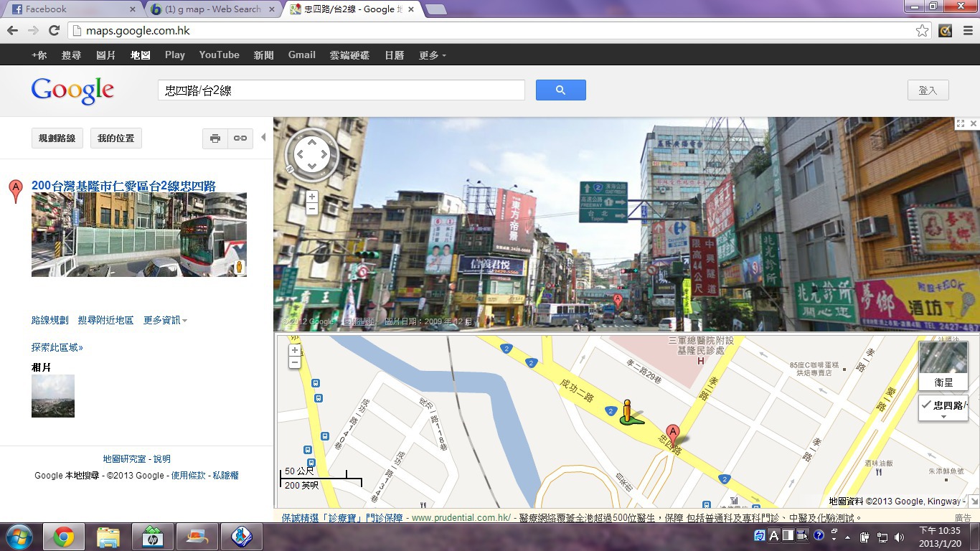Click the 地圖研究室 link

(124, 459)
